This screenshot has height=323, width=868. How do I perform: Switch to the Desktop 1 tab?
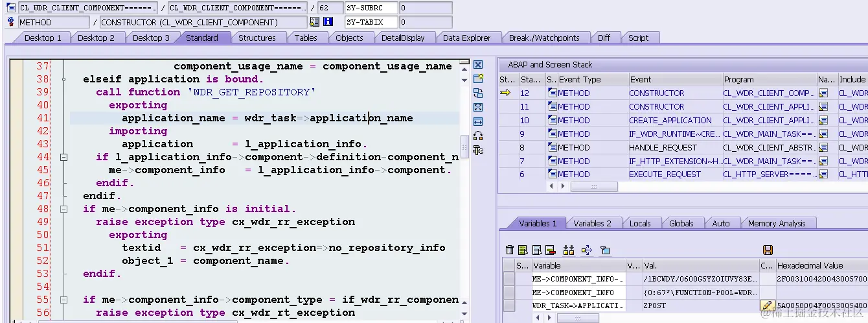point(43,38)
